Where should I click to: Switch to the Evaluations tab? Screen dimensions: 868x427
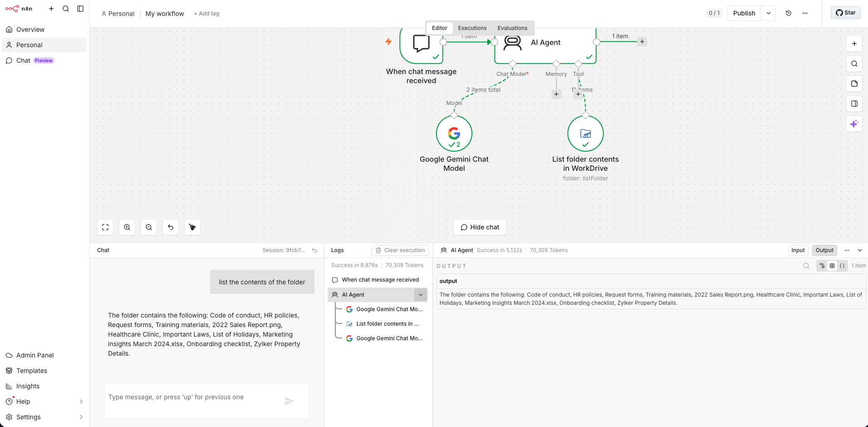512,28
